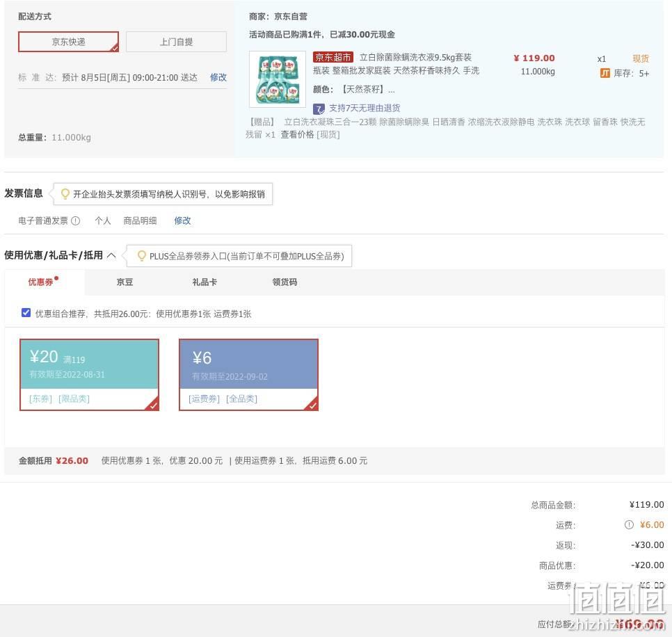This screenshot has height=637, width=672.
Task: Click 金额抵用 ¥26.00 amount
Action: pyautogui.click(x=54, y=461)
